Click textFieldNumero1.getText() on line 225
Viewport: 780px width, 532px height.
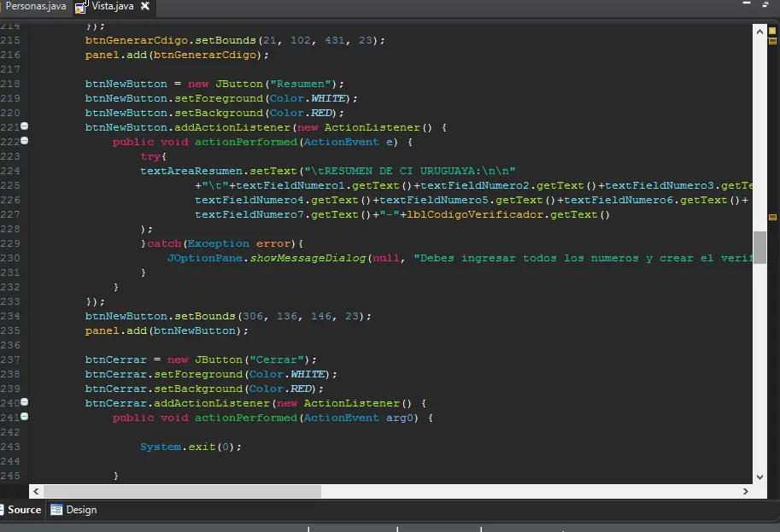click(x=323, y=185)
